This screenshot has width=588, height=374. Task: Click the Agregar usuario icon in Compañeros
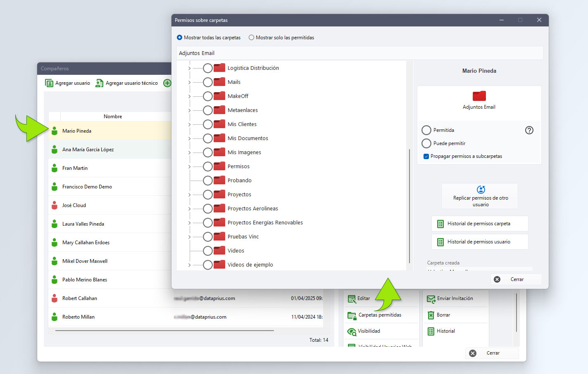click(x=49, y=83)
